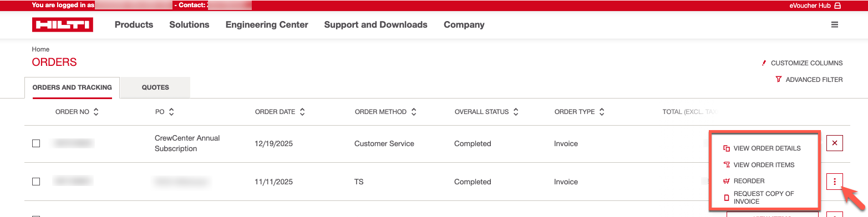The image size is (868, 217).
Task: Click the Advanced Filter funnel icon
Action: [779, 80]
